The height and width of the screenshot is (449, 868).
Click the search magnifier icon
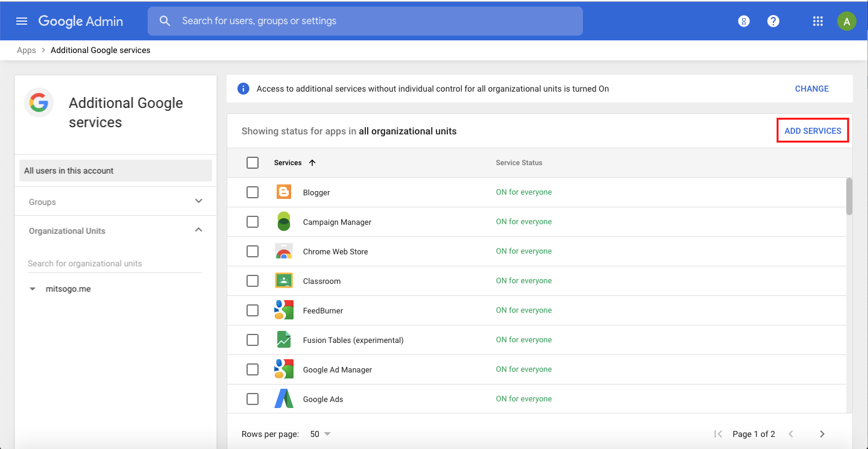165,21
